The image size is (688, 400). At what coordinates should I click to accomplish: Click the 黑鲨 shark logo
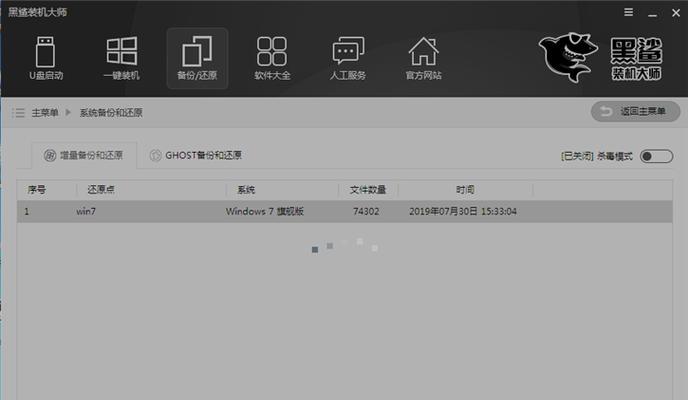click(568, 57)
